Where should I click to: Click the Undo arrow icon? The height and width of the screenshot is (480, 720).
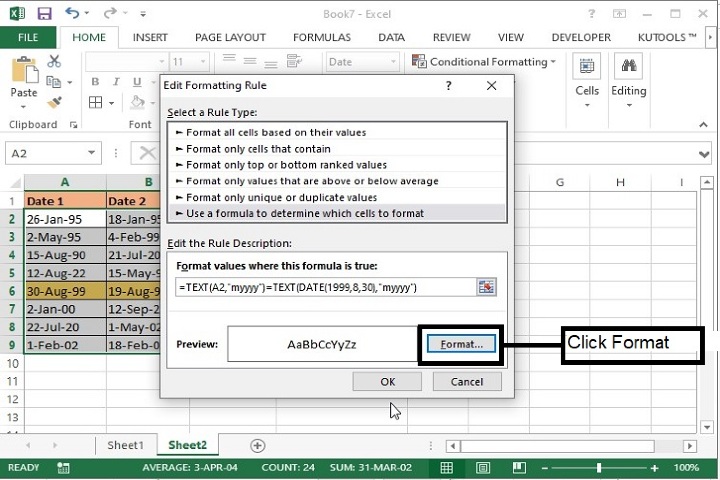pyautogui.click(x=72, y=13)
